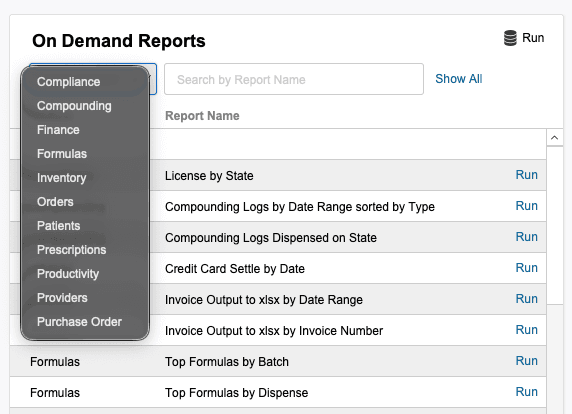Run Compounding Logs by Date Range report

pos(526,206)
